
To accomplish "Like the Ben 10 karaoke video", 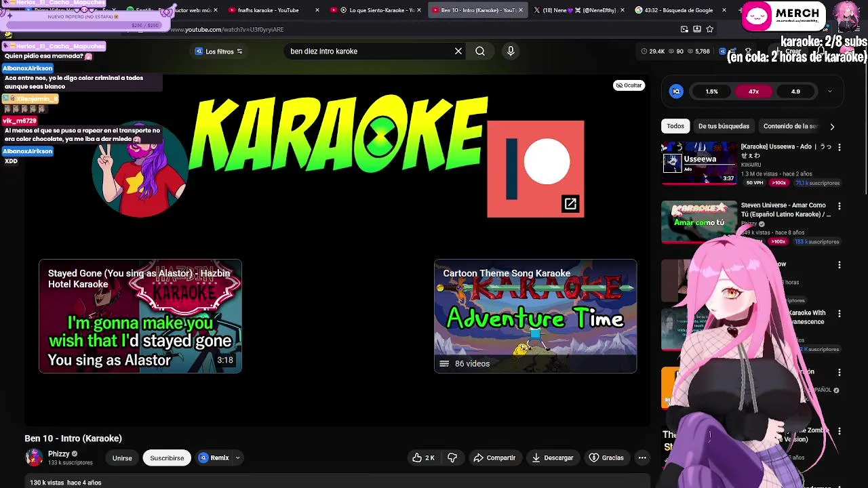I will point(423,457).
